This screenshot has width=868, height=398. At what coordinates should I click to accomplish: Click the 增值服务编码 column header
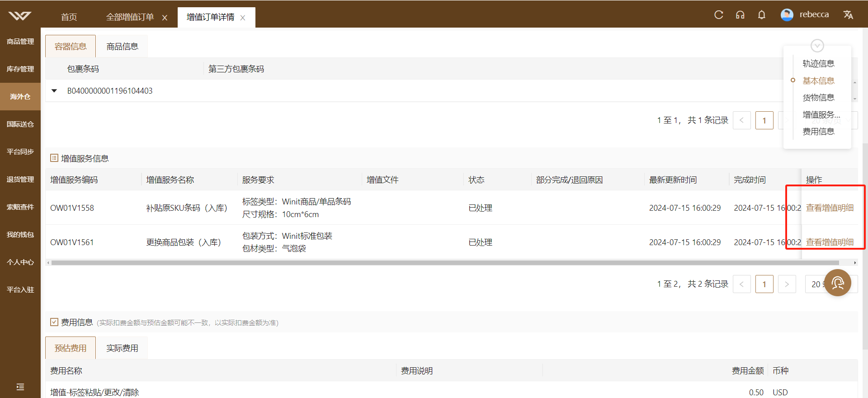pyautogui.click(x=74, y=180)
